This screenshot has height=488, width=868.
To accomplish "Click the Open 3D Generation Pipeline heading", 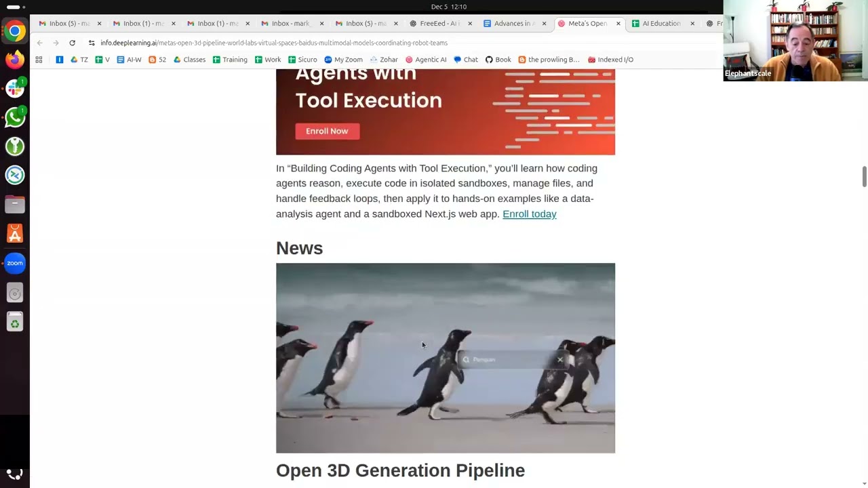I will click(400, 470).
